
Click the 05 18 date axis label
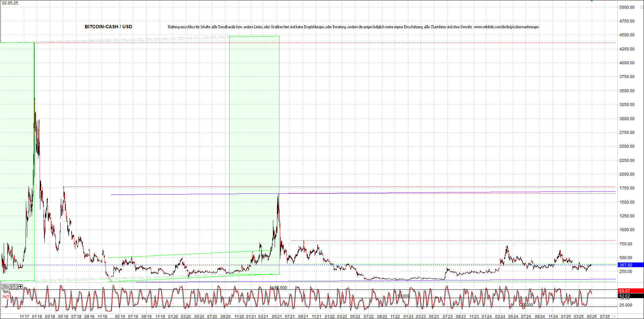pyautogui.click(x=63, y=316)
